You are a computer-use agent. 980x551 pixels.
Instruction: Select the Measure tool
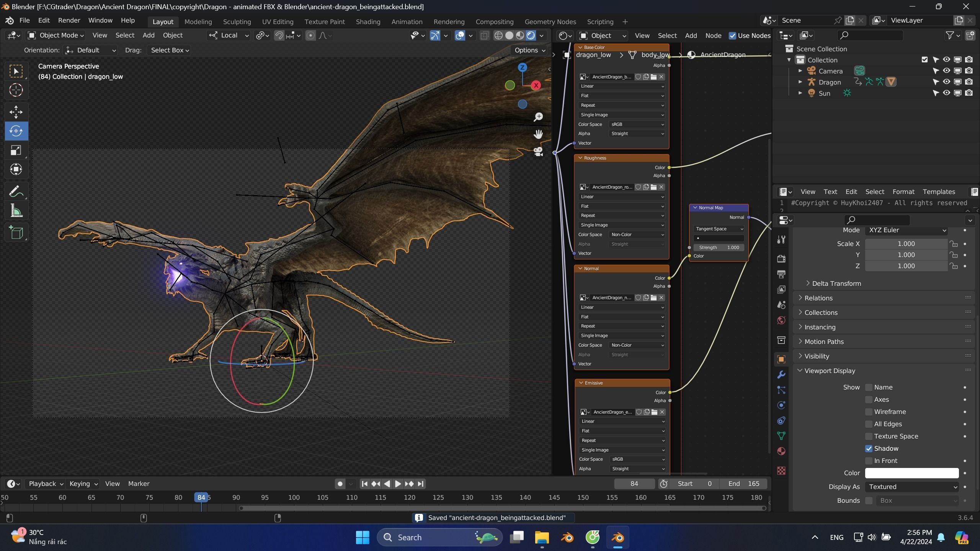click(x=16, y=210)
